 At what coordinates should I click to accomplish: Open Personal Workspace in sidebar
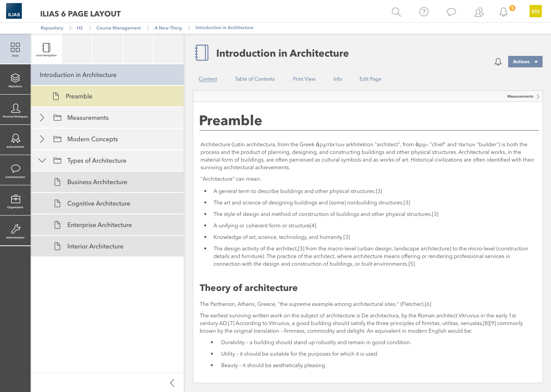pos(15,110)
